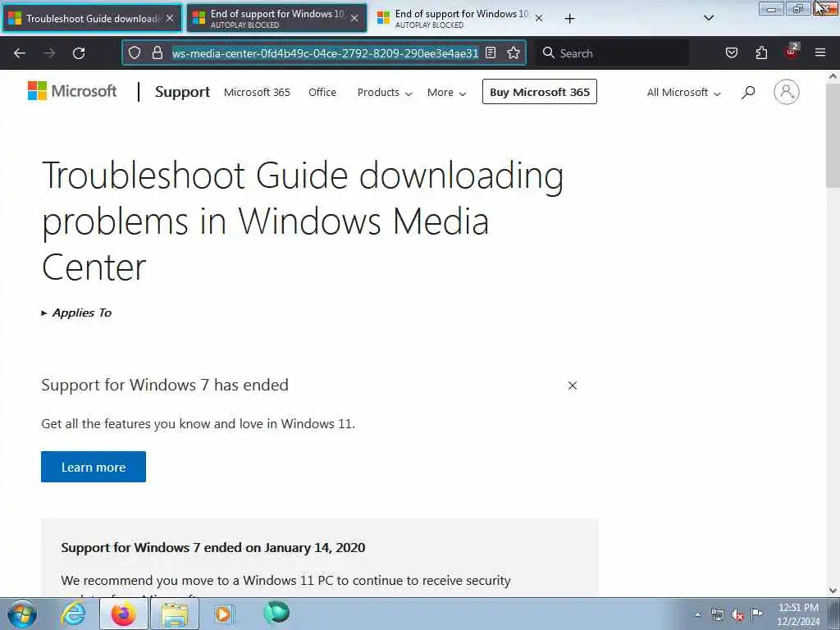Switch to third tab End of support
The image size is (840, 630).
pyautogui.click(x=461, y=18)
